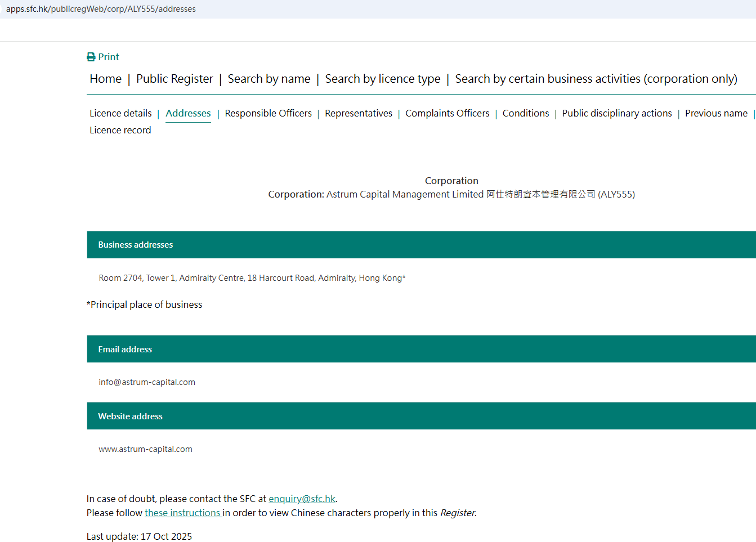Click the Business addresses section header

[x=421, y=245]
